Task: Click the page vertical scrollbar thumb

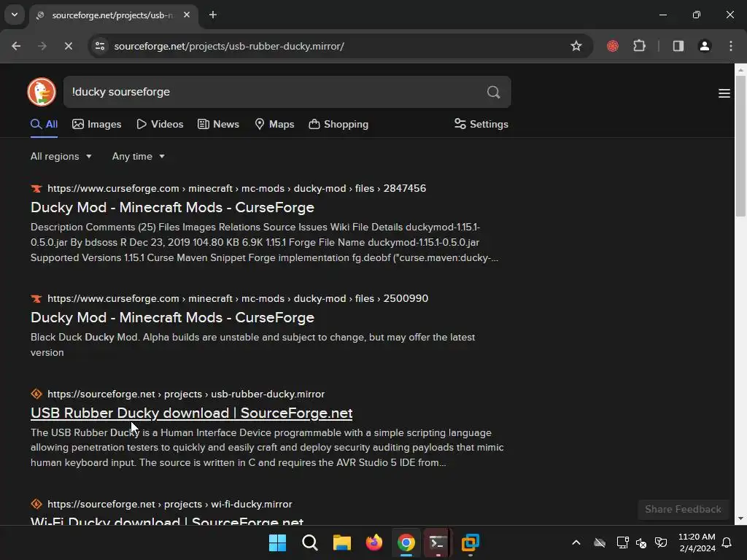Action: tap(740, 145)
